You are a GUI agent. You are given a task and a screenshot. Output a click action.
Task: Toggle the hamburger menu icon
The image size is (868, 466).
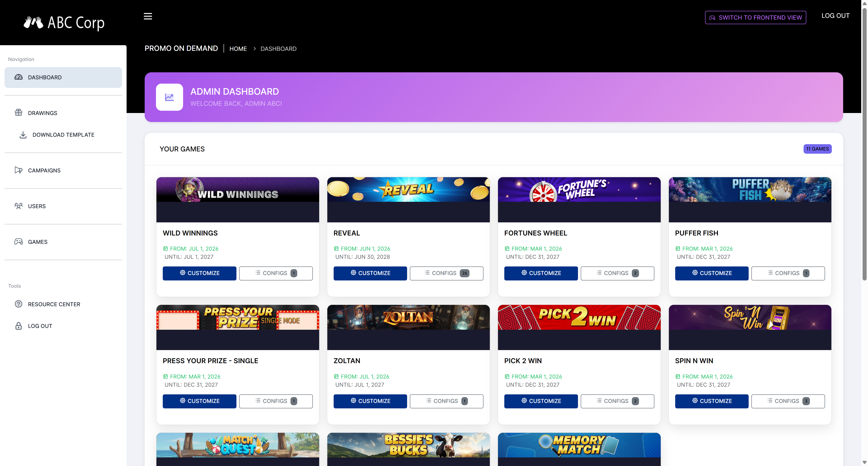(x=148, y=16)
